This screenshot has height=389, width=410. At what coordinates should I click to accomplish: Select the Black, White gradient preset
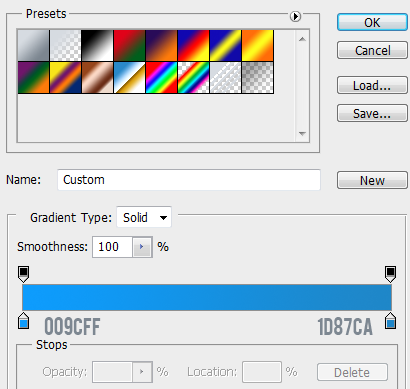[x=97, y=45]
